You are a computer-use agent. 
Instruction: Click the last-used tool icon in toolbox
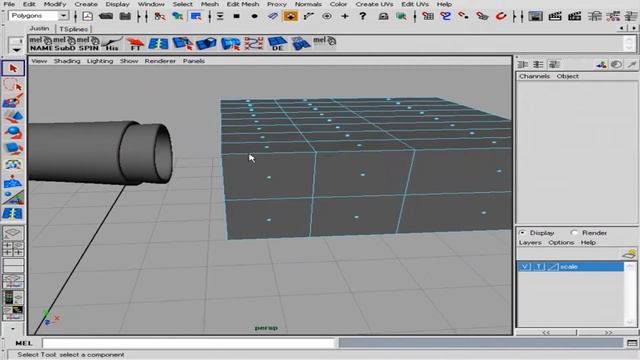(13, 213)
